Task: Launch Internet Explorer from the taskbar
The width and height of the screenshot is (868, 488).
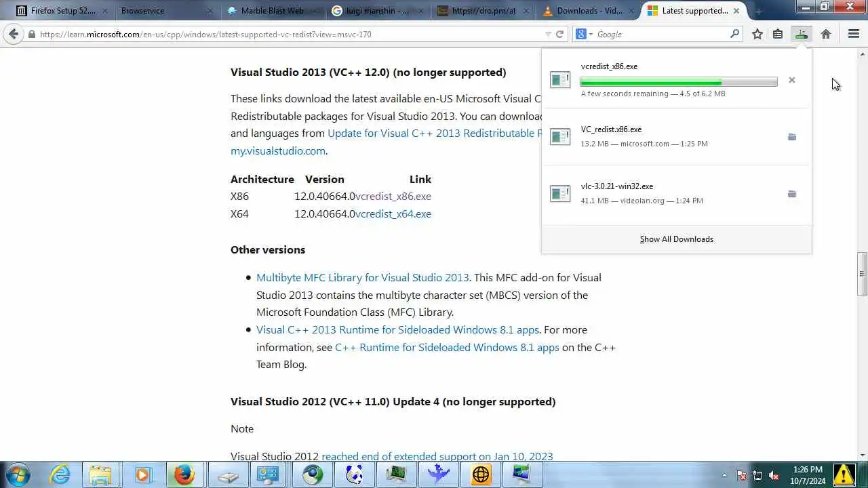Action: tap(60, 474)
